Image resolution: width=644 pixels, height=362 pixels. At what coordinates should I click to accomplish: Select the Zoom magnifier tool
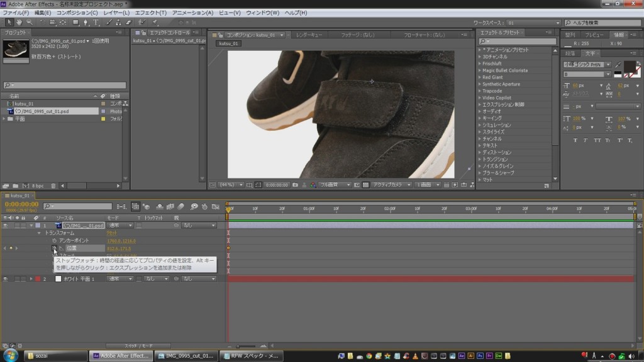coord(30,23)
